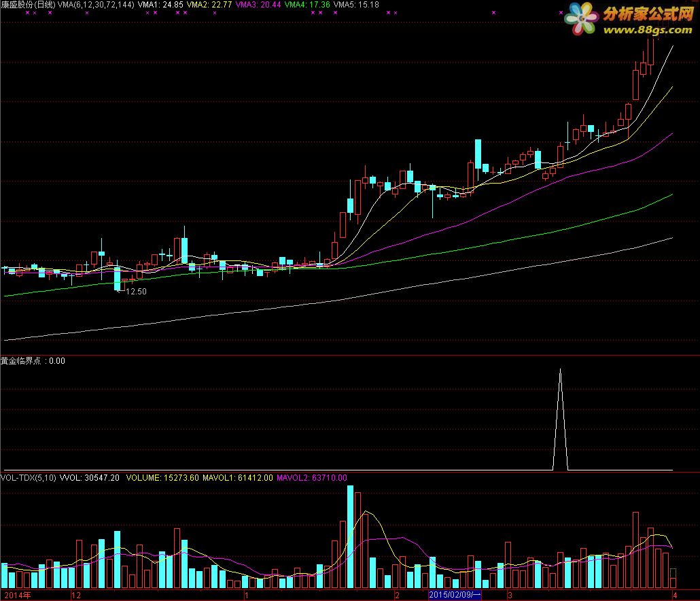Click the highlighted 2015/02/09 date marker
This screenshot has width=700, height=601.
[x=455, y=595]
